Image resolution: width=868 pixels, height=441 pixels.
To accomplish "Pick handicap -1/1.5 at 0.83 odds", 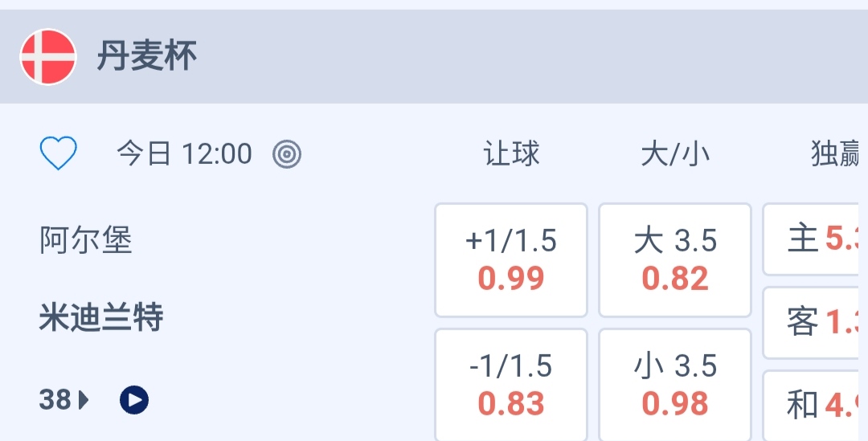I will (511, 385).
